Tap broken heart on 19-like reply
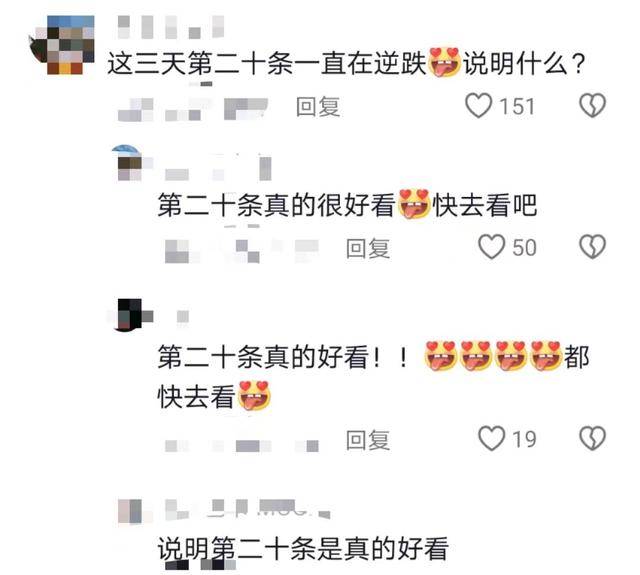This screenshot has width=640, height=575. 593,439
